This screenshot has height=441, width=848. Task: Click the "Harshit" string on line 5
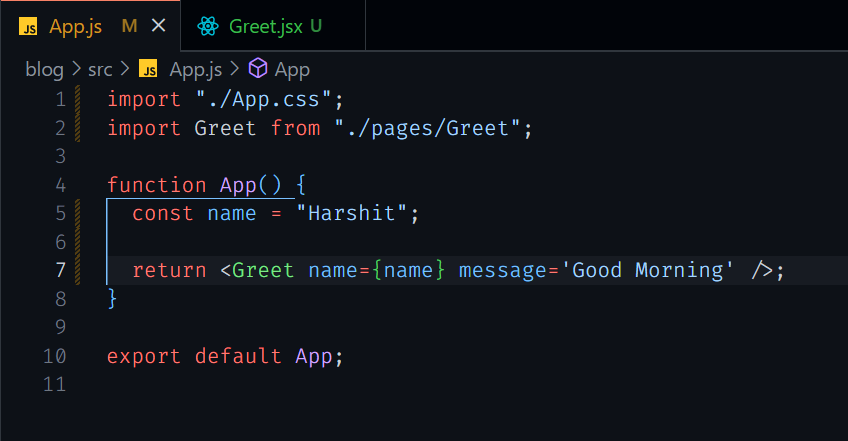click(352, 213)
